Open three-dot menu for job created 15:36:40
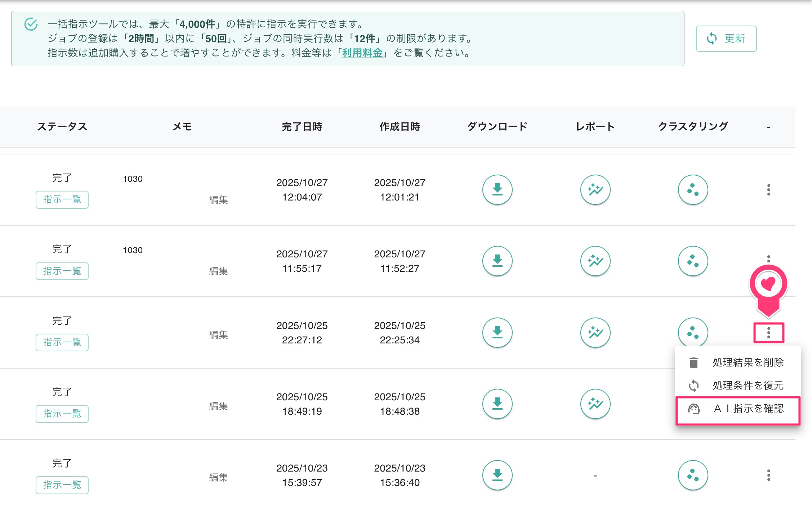812x509 pixels. 768,475
